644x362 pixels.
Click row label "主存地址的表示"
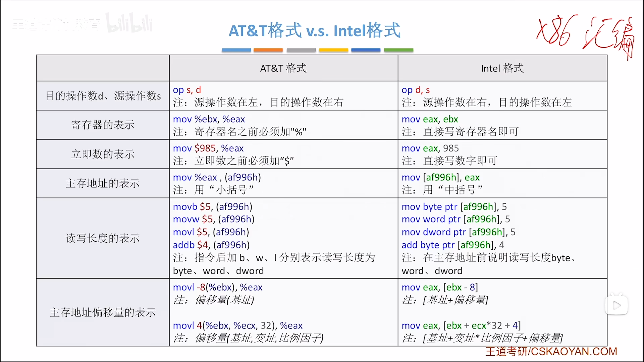(103, 183)
